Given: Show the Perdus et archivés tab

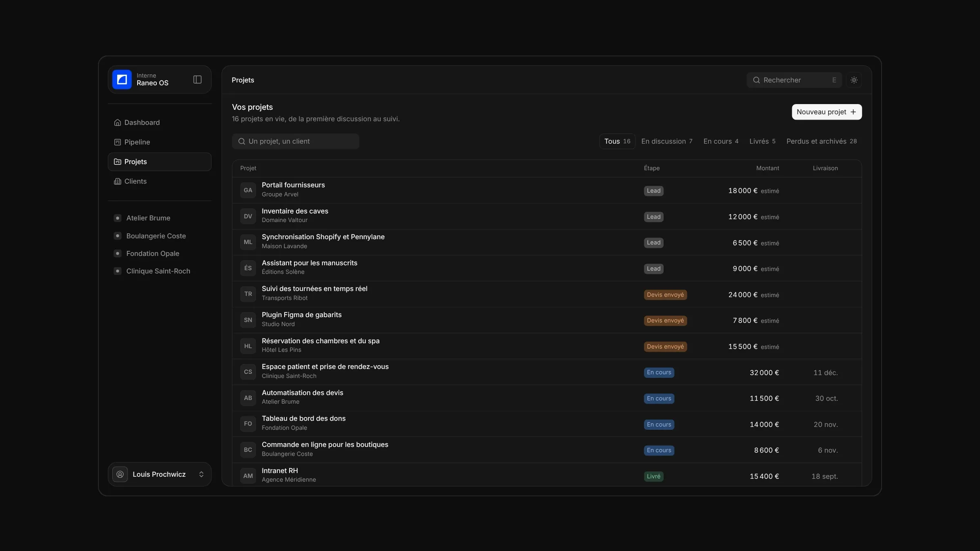Looking at the screenshot, I should point(822,141).
